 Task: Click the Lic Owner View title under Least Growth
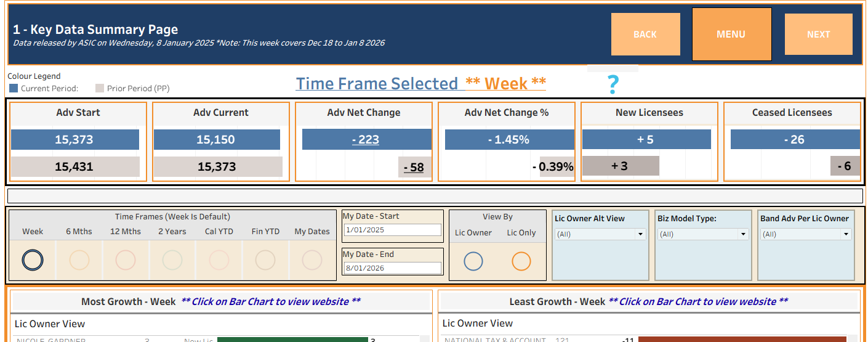pos(478,323)
